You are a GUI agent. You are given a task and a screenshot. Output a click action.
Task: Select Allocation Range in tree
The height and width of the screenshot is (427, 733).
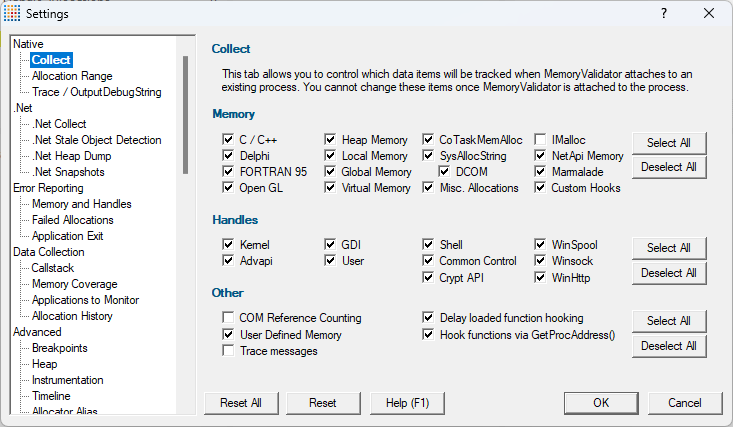pos(72,76)
